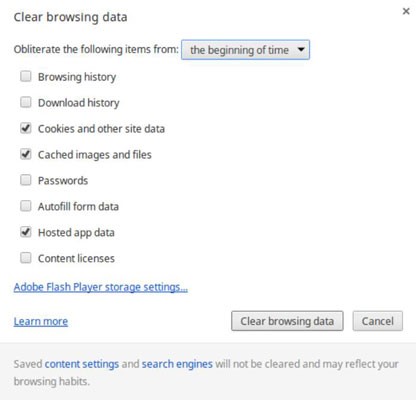The width and height of the screenshot is (416, 400).
Task: Click the Clear browsing data button
Action: click(x=287, y=321)
